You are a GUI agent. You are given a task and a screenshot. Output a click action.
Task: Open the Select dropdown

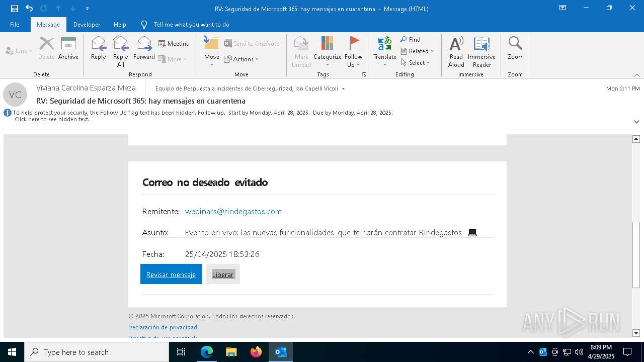point(416,63)
